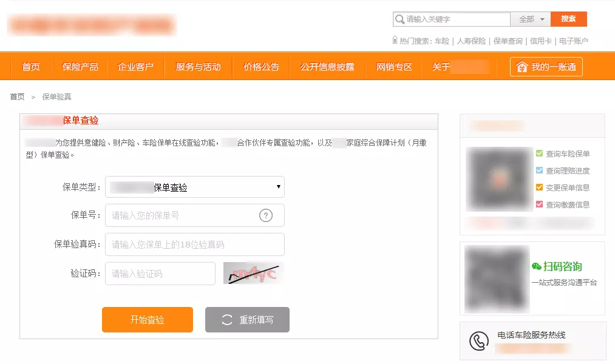This screenshot has width=615, height=364.
Task: Toggle the 查询理赔进度 checkbox
Action: pos(539,171)
